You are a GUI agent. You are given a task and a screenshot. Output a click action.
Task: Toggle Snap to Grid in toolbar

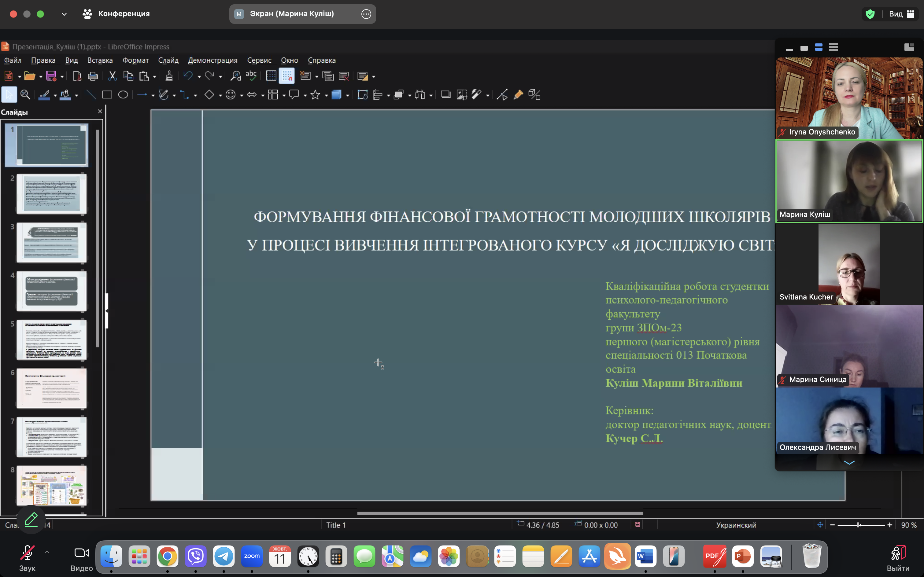click(287, 76)
